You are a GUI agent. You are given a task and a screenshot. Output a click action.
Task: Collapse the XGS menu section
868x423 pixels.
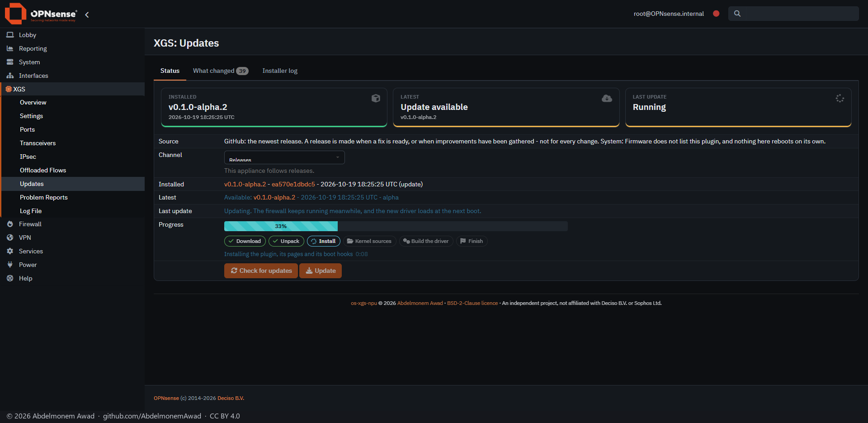[72, 89]
